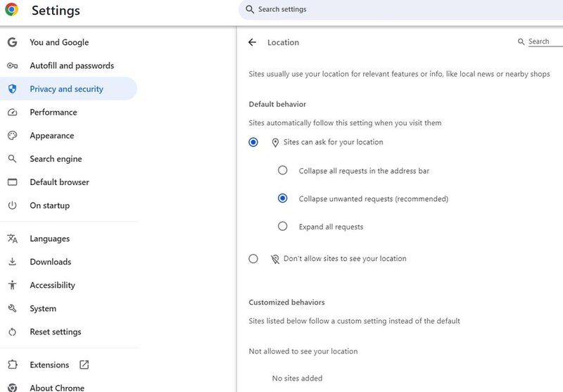The image size is (563, 392).
Task: Click the Default browser window icon
Action: coord(12,182)
